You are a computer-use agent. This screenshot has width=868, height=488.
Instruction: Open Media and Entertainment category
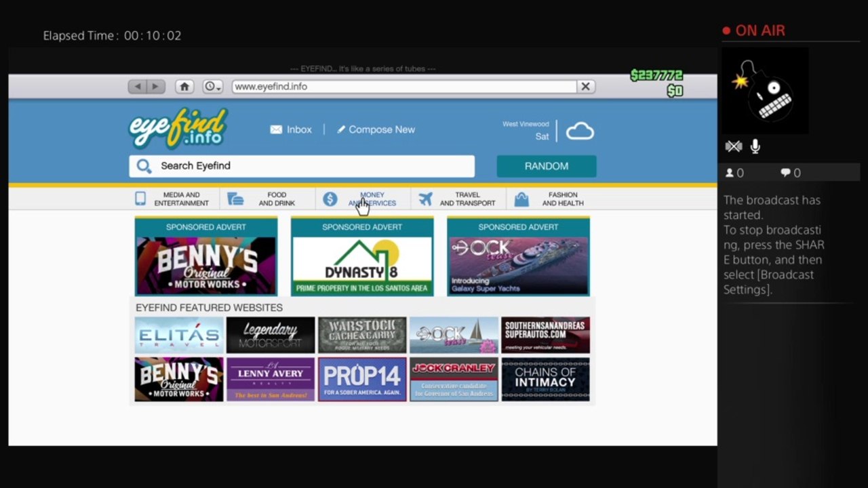click(172, 199)
